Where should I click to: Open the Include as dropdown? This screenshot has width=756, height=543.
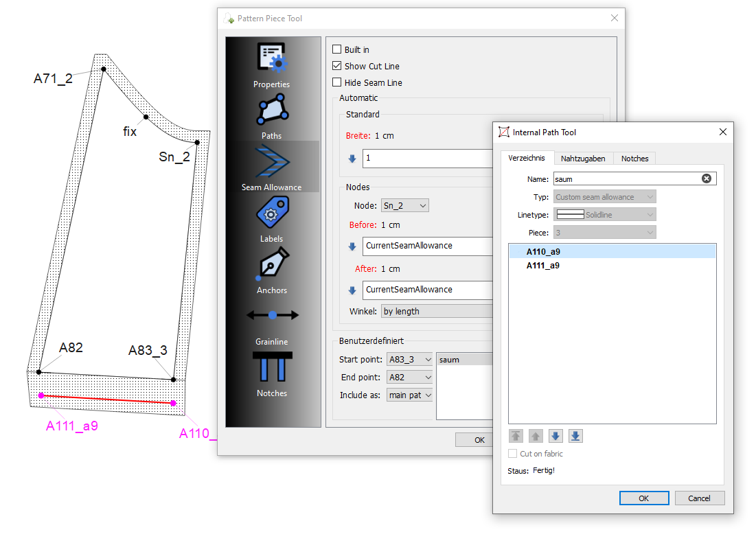[409, 395]
